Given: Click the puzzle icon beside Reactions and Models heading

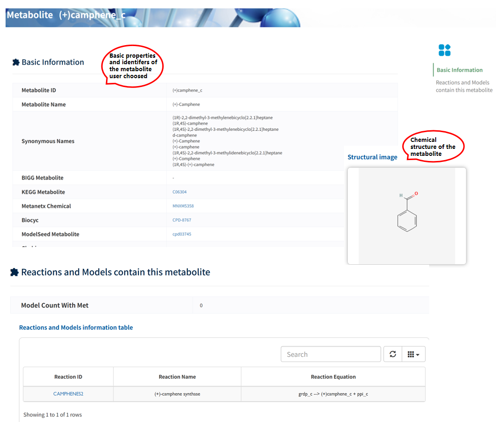Looking at the screenshot, I should (x=15, y=272).
